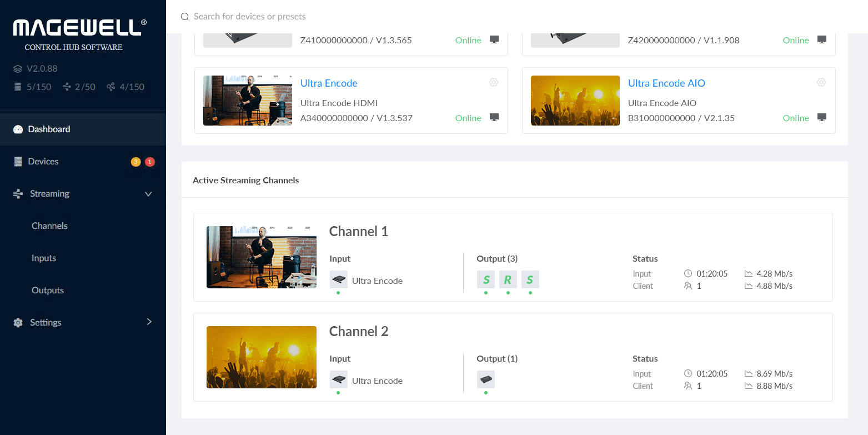Open the Inputs page
The width and height of the screenshot is (868, 435).
43,258
